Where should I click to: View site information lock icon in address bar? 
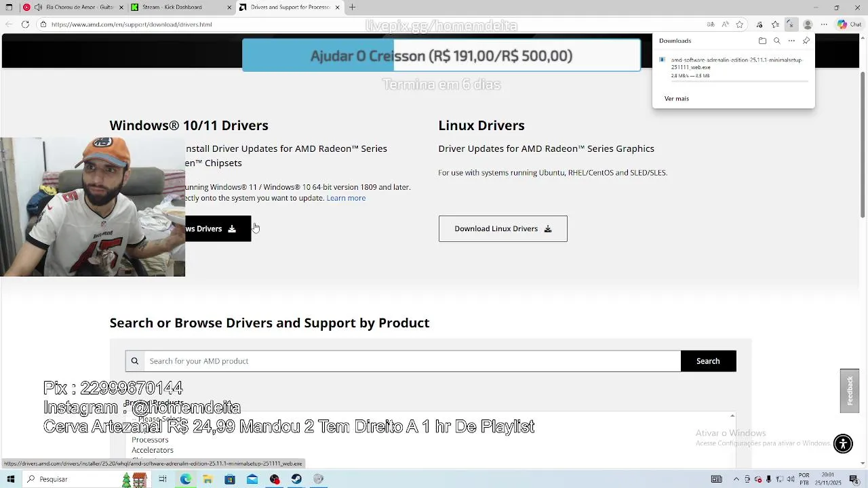(x=43, y=24)
